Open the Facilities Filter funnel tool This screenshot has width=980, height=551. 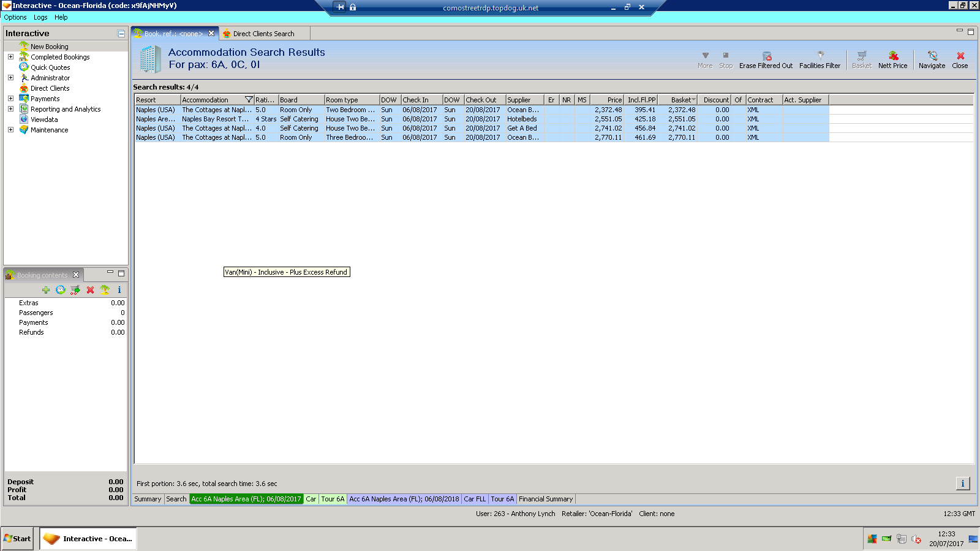820,56
